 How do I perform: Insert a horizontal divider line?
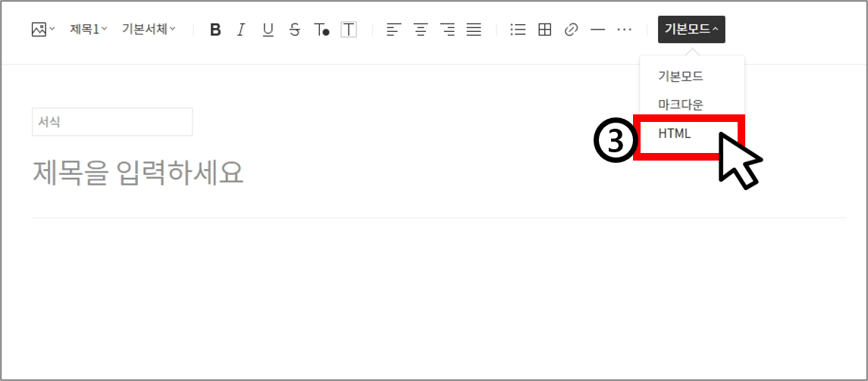point(598,30)
